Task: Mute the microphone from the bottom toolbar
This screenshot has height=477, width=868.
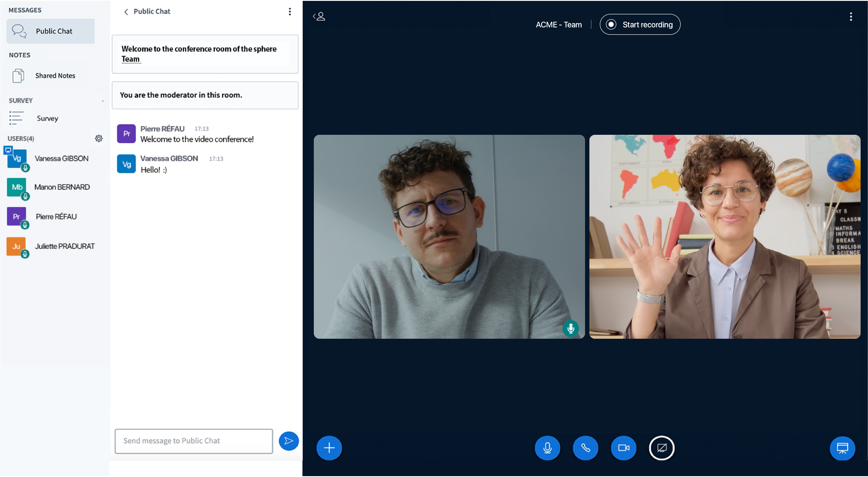Action: tap(548, 448)
